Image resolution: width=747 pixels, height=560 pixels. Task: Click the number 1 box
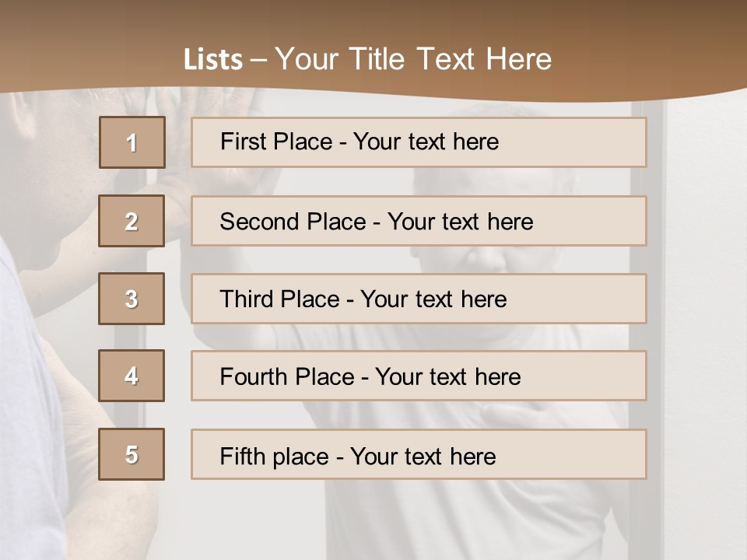tap(132, 142)
